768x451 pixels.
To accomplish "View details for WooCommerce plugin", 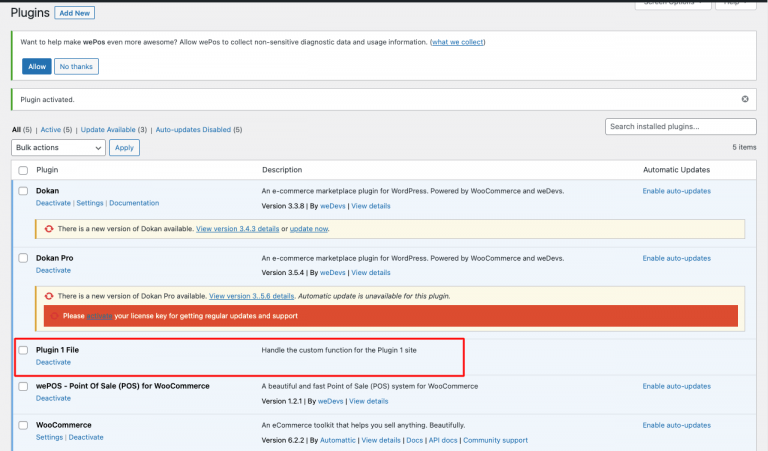I will pos(381,440).
